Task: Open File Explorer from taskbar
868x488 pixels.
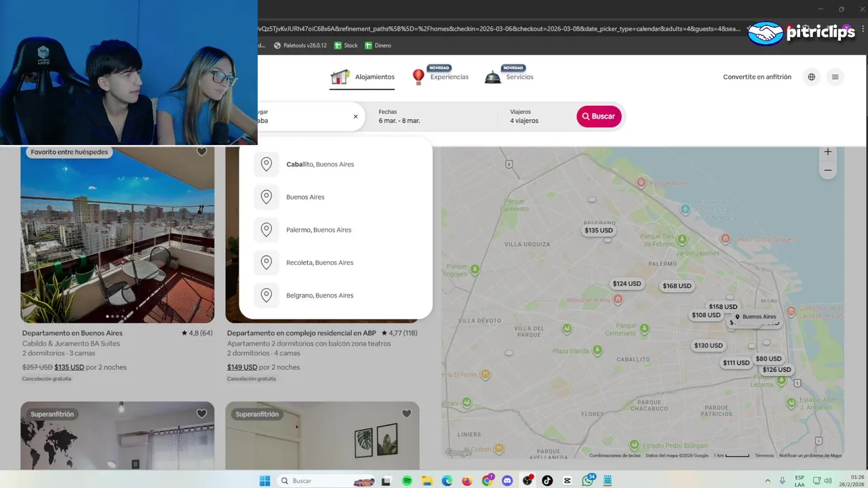Action: 427,481
